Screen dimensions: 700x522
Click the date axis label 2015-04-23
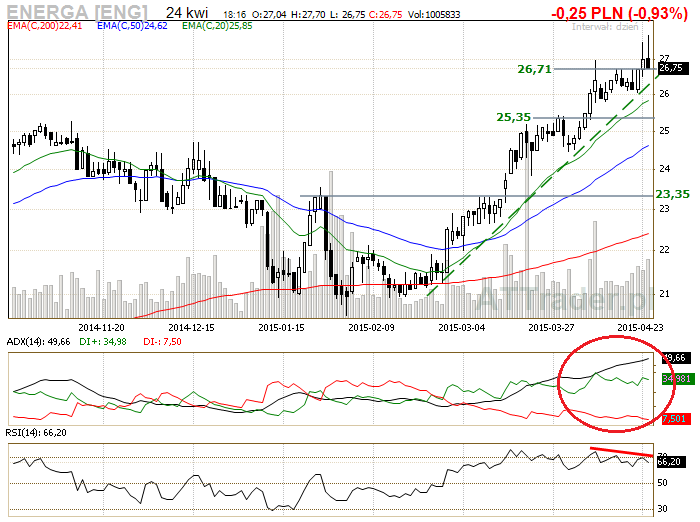[x=641, y=327]
